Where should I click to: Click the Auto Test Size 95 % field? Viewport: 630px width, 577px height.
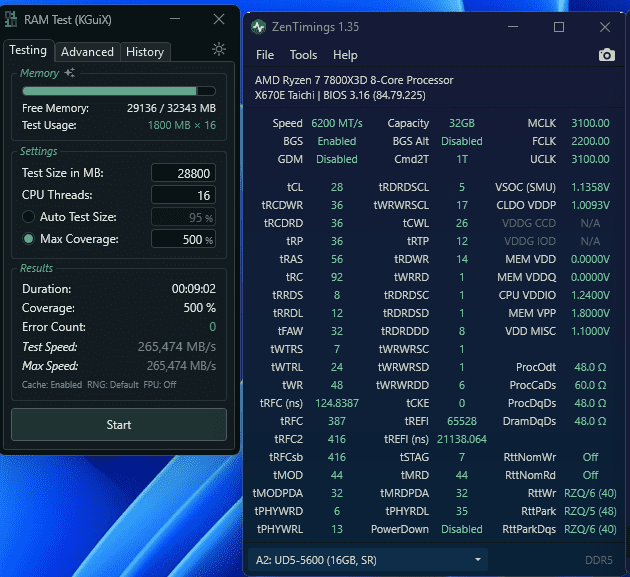pos(183,217)
